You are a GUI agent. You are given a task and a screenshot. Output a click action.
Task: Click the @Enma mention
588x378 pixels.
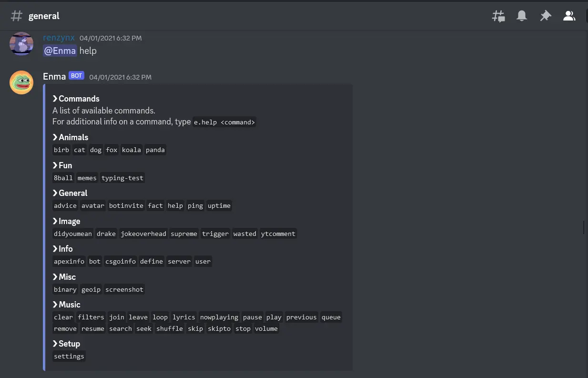[60, 51]
